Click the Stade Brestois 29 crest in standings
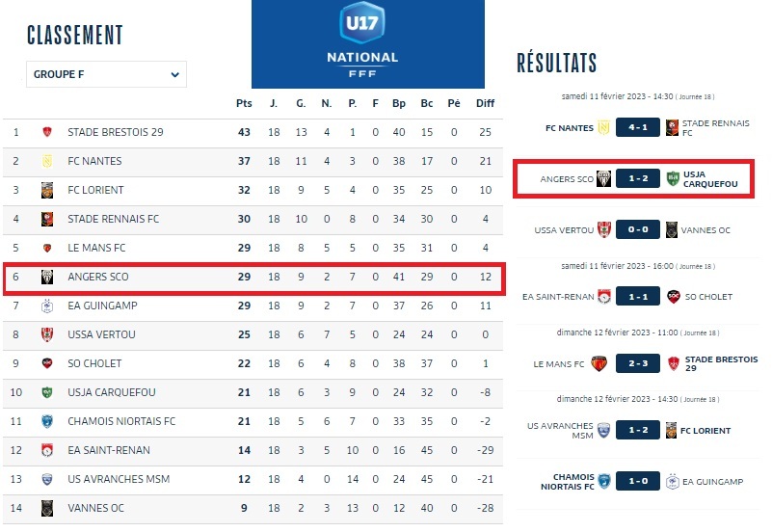This screenshot has height=532, width=772. (46, 132)
